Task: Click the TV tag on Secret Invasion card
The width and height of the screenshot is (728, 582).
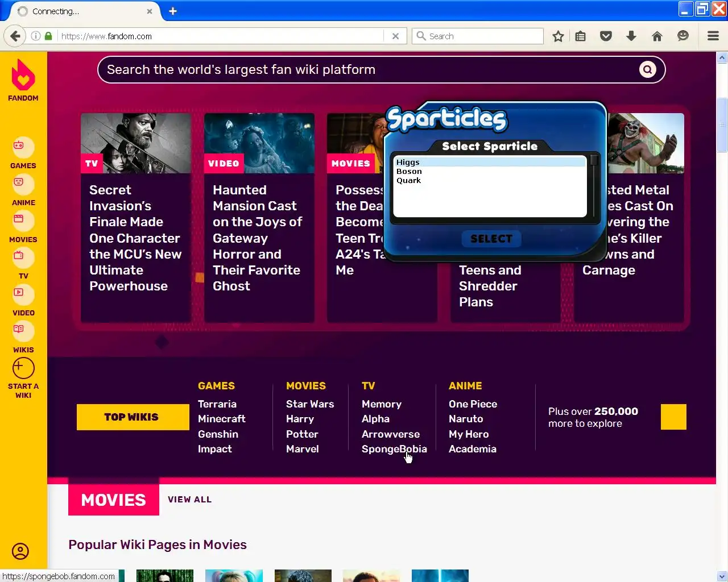Action: click(92, 164)
